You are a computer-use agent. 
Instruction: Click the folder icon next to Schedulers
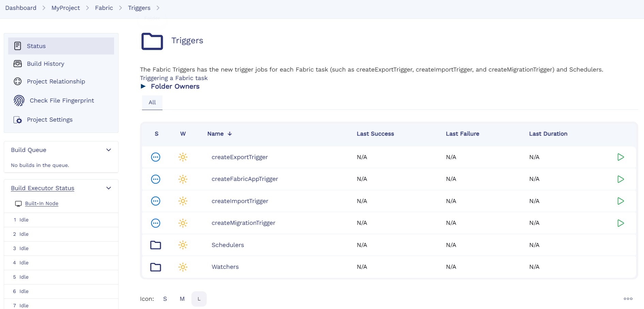pyautogui.click(x=156, y=245)
